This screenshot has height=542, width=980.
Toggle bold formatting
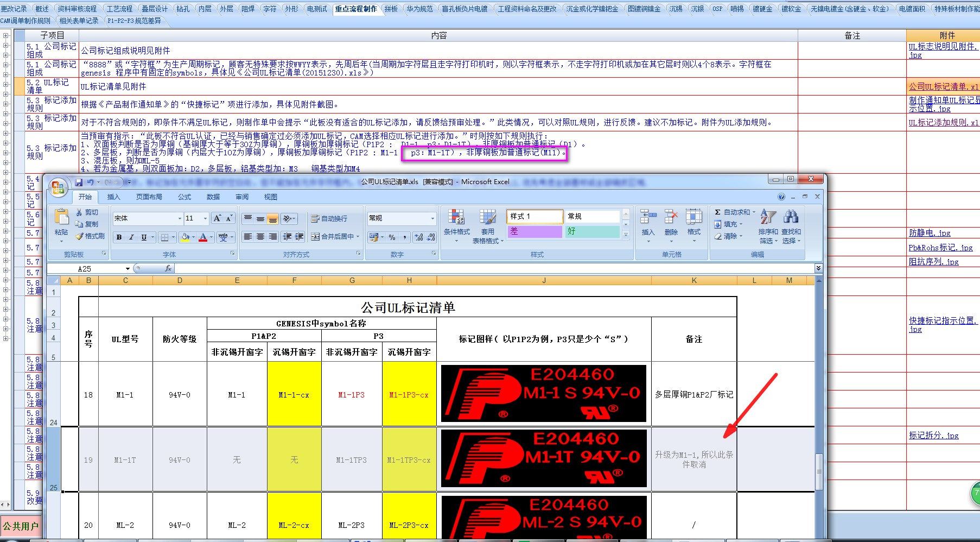119,237
